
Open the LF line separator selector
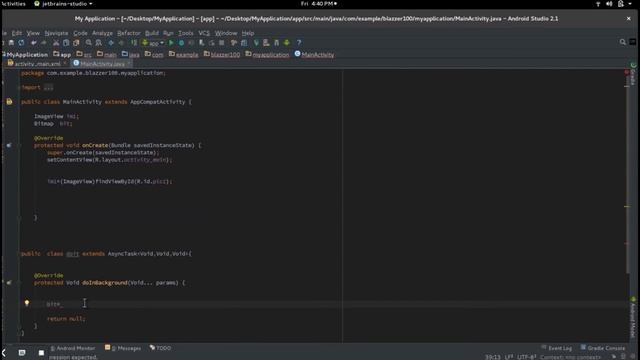pyautogui.click(x=509, y=357)
